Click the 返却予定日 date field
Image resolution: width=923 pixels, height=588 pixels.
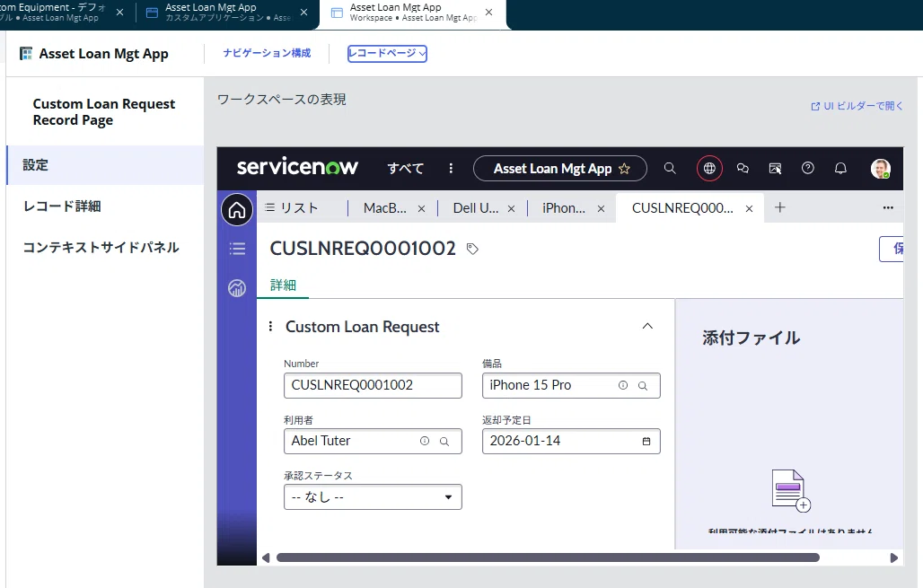[571, 442]
